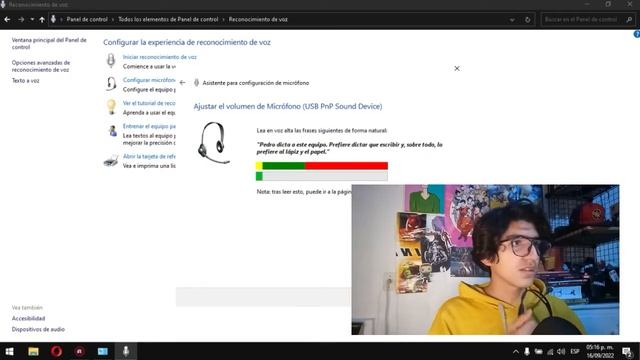Image resolution: width=640 pixels, height=360 pixels.
Task: Open the blue help icon
Action: (x=636, y=35)
